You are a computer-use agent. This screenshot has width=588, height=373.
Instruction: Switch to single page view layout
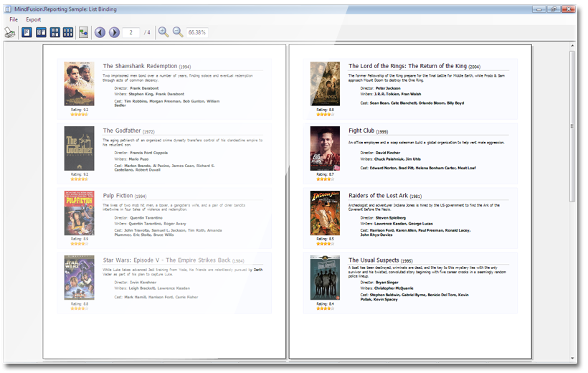pyautogui.click(x=27, y=33)
